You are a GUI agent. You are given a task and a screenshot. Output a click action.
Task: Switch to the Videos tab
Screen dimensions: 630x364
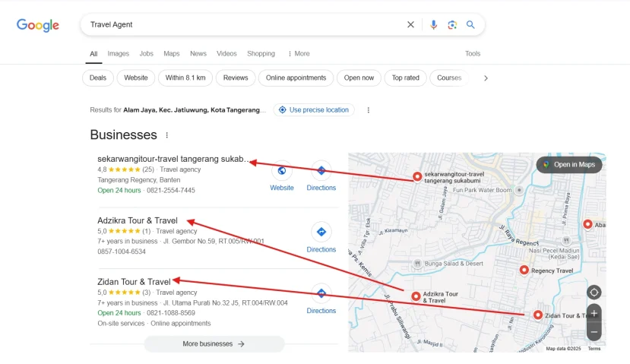[226, 53]
